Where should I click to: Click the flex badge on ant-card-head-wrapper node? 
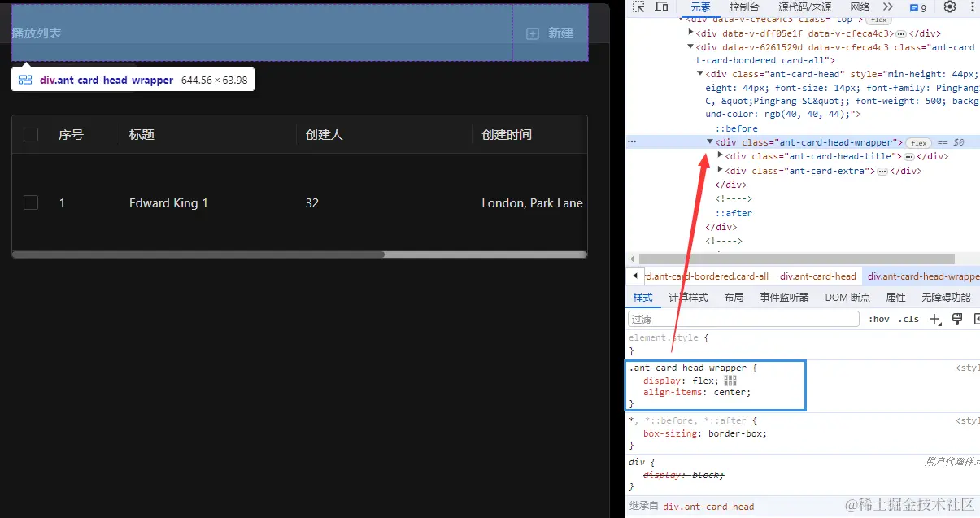(918, 142)
